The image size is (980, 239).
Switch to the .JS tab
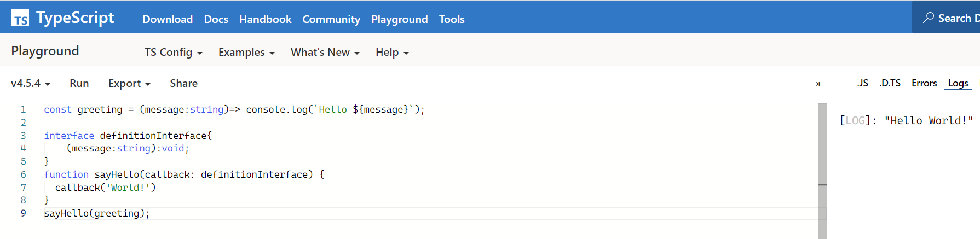coord(863,83)
